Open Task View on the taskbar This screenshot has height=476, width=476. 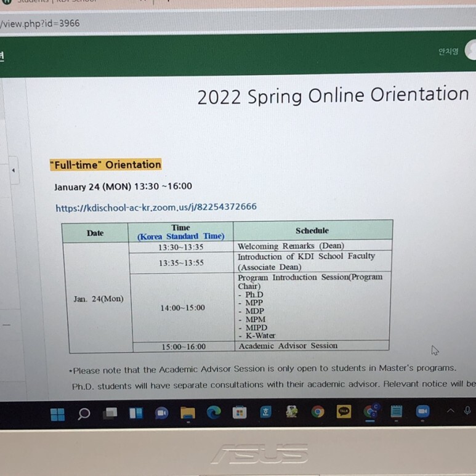pyautogui.click(x=110, y=413)
